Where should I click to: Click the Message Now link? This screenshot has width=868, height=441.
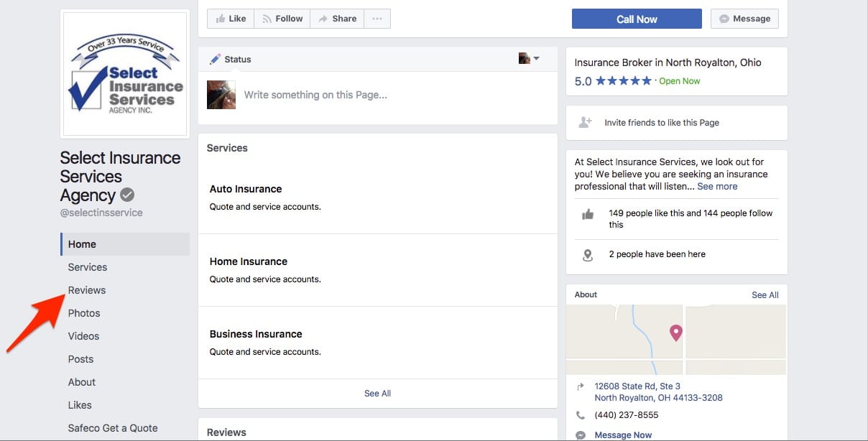pos(623,435)
